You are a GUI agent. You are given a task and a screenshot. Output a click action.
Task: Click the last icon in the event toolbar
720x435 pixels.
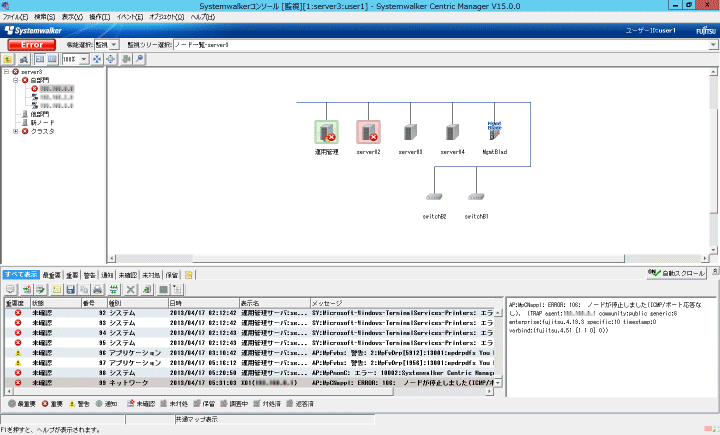tap(177, 289)
